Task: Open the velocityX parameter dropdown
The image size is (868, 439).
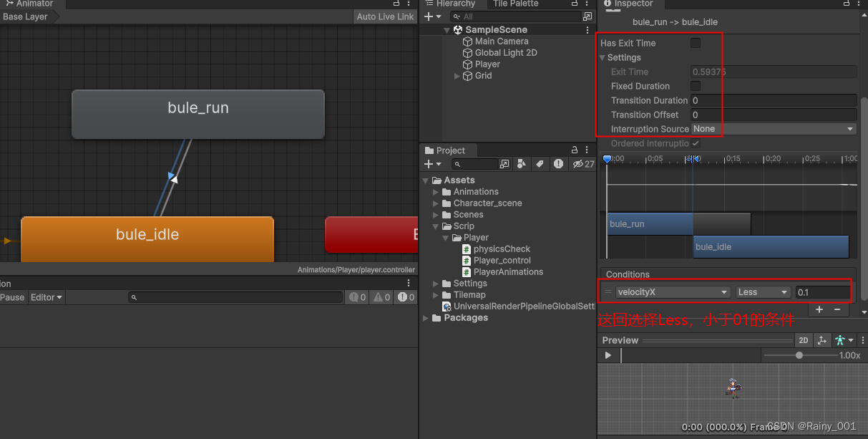Action: [673, 292]
